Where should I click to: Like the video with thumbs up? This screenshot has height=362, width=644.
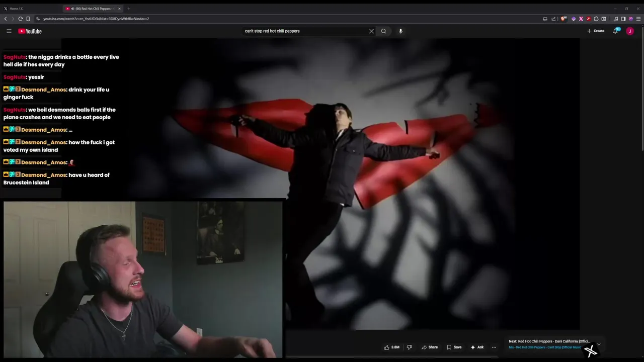tap(392, 347)
